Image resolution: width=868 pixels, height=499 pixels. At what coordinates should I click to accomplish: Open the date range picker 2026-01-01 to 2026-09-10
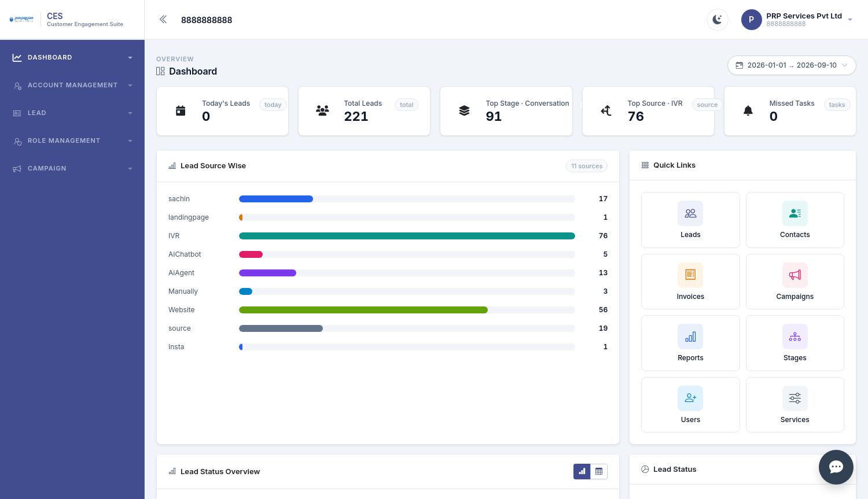point(792,65)
